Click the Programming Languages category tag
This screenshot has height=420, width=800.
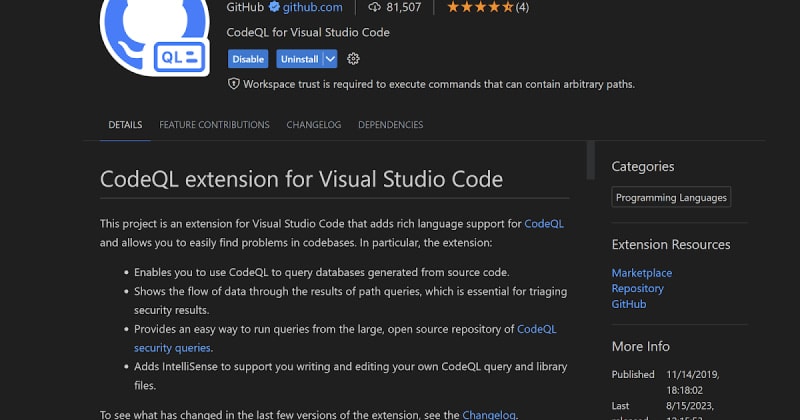[x=671, y=198]
